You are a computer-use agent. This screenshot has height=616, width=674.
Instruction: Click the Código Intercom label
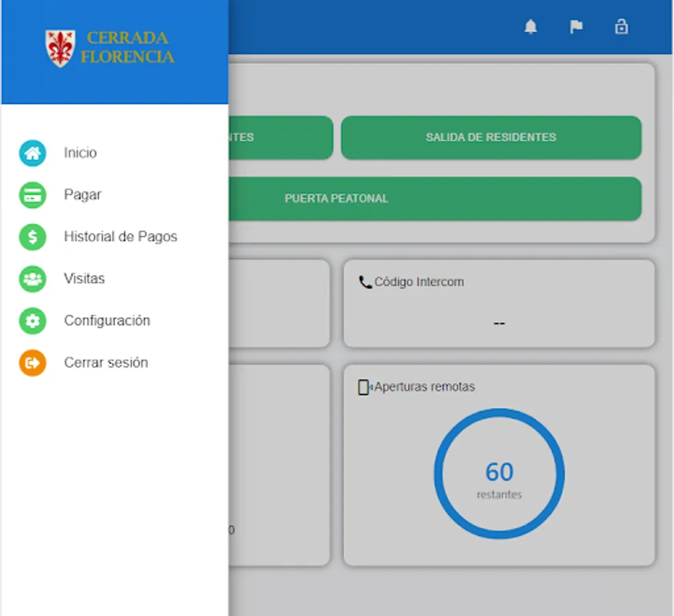419,282
